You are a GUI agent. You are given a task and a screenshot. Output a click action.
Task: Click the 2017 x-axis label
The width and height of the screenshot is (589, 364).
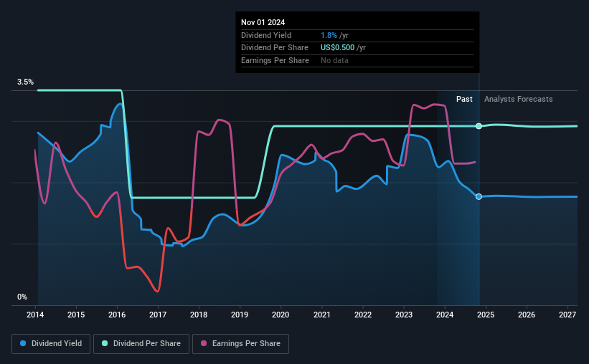pyautogui.click(x=158, y=315)
